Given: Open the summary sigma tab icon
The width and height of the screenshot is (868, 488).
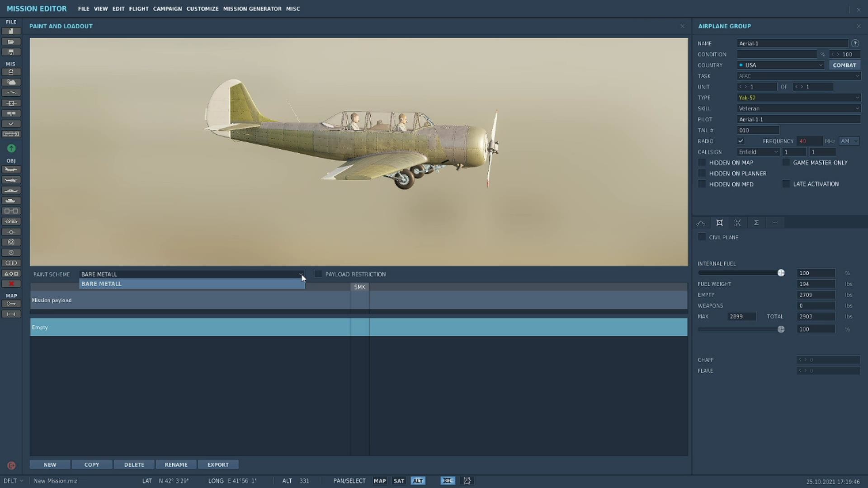Looking at the screenshot, I should (x=756, y=223).
